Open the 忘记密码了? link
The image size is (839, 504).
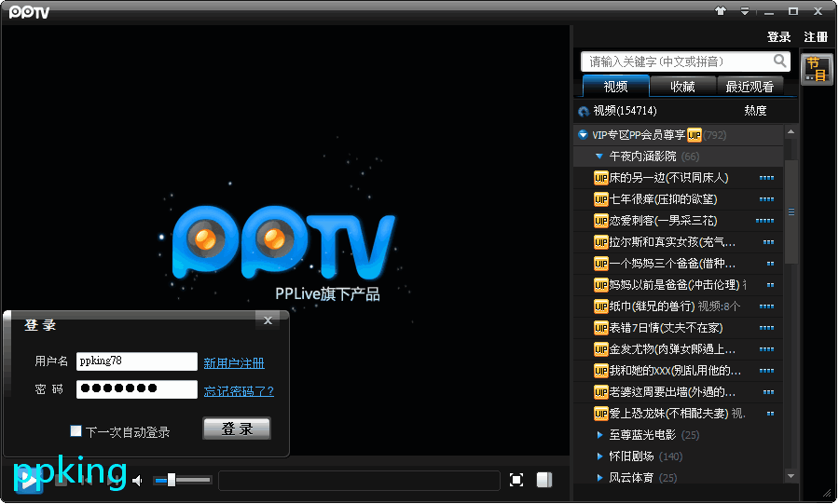click(239, 391)
